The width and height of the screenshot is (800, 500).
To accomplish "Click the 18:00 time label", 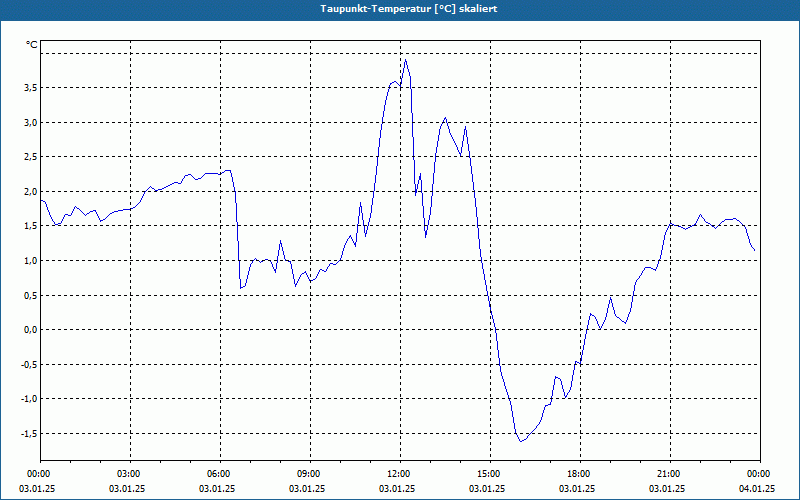I will click(x=580, y=474).
